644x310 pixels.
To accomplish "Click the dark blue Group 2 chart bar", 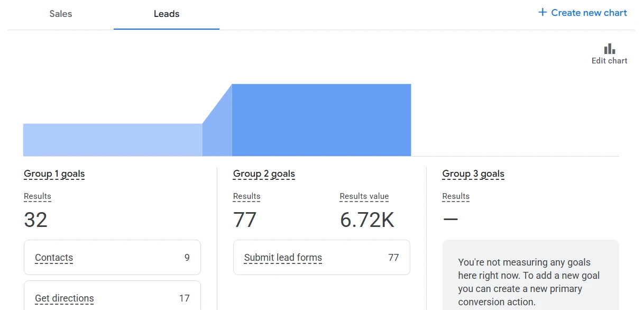I will point(321,120).
